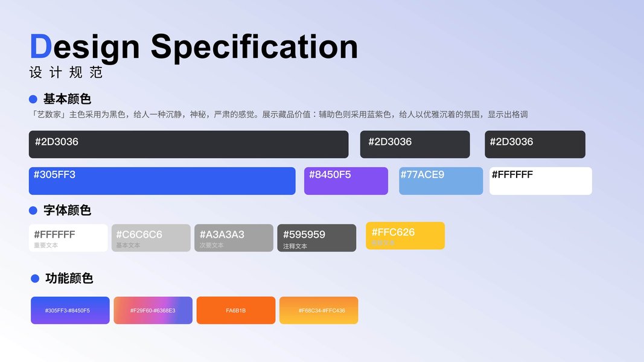Select the solid blue #305FF3 swatch
The width and height of the screenshot is (644, 362).
(162, 181)
